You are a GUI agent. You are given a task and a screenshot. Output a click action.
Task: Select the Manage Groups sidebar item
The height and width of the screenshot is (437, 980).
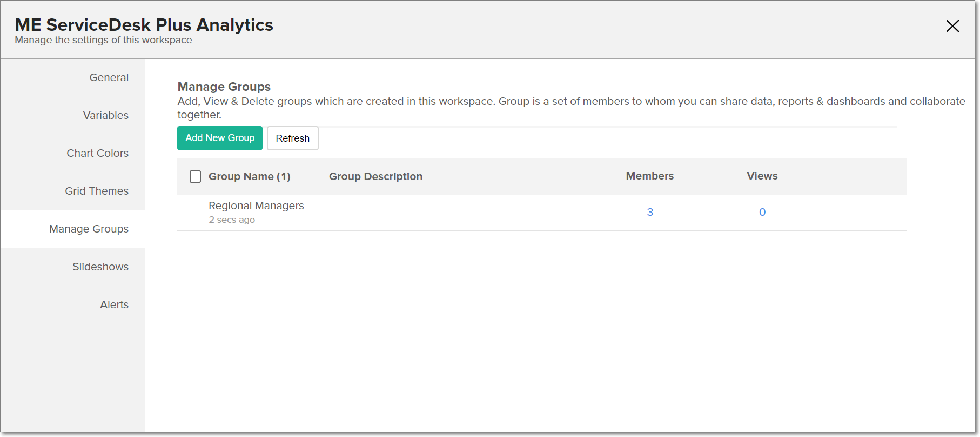(x=89, y=229)
